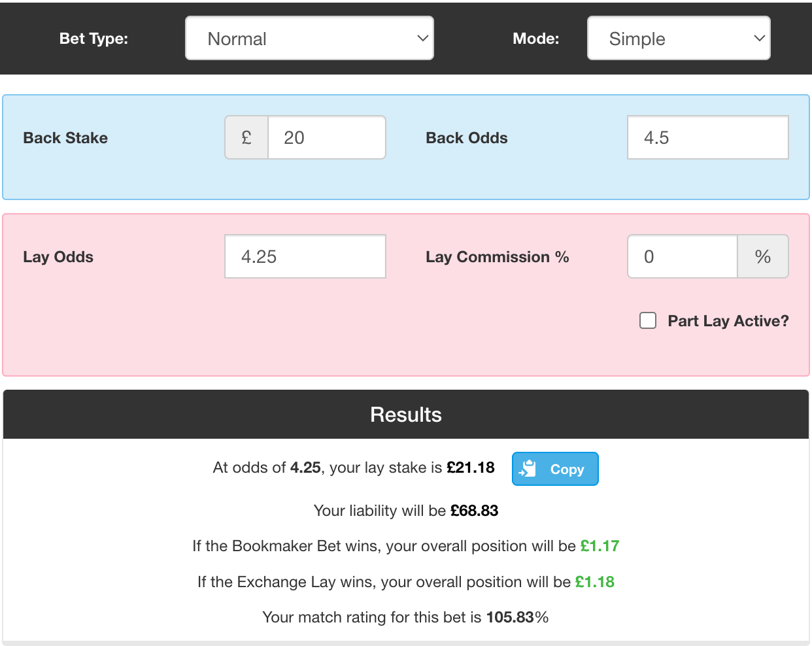Enable the Part Lay Active checkbox

tap(647, 320)
